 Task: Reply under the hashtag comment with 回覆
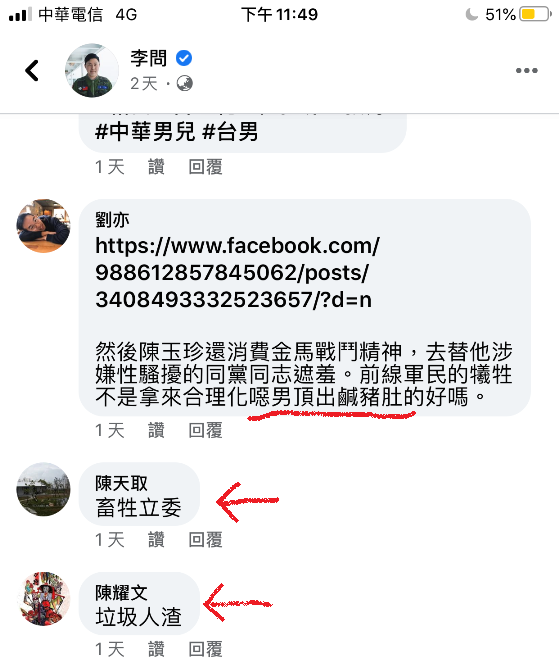click(x=205, y=167)
